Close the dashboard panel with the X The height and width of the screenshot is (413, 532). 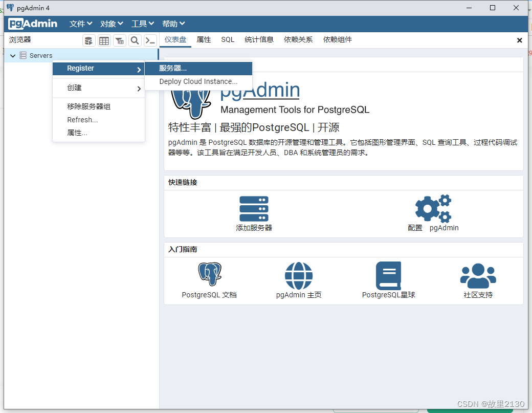coord(520,40)
